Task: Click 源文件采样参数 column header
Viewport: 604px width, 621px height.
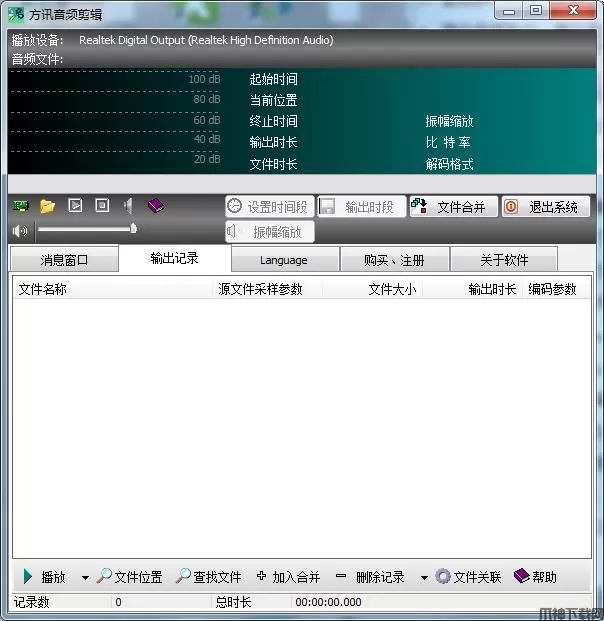Action: coord(268,289)
